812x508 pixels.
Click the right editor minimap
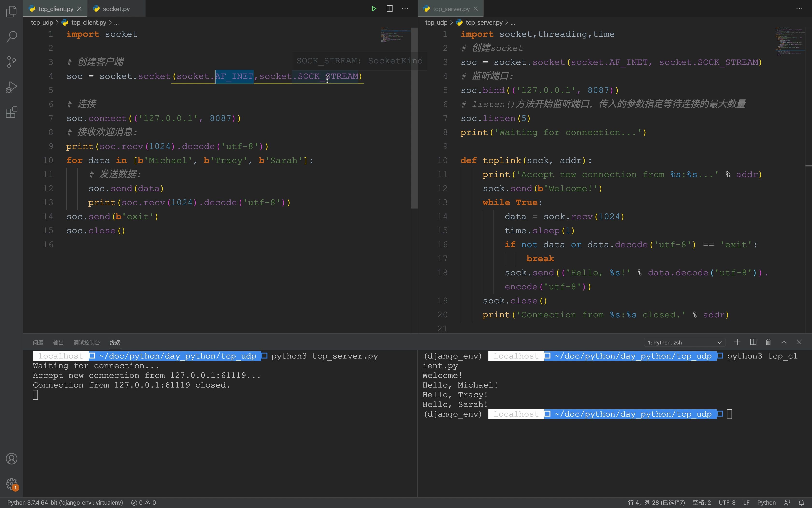pos(790,41)
